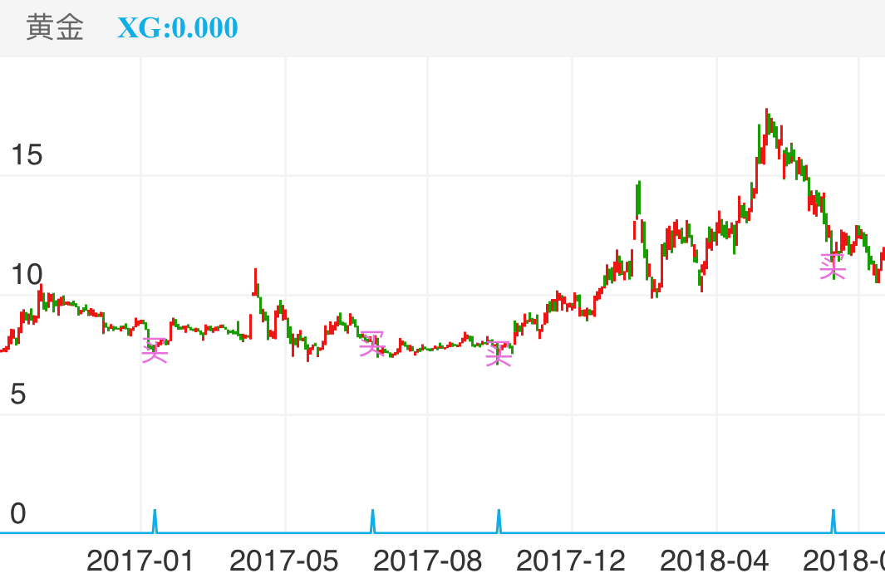Click the 2017-08 date axis label

427,561
